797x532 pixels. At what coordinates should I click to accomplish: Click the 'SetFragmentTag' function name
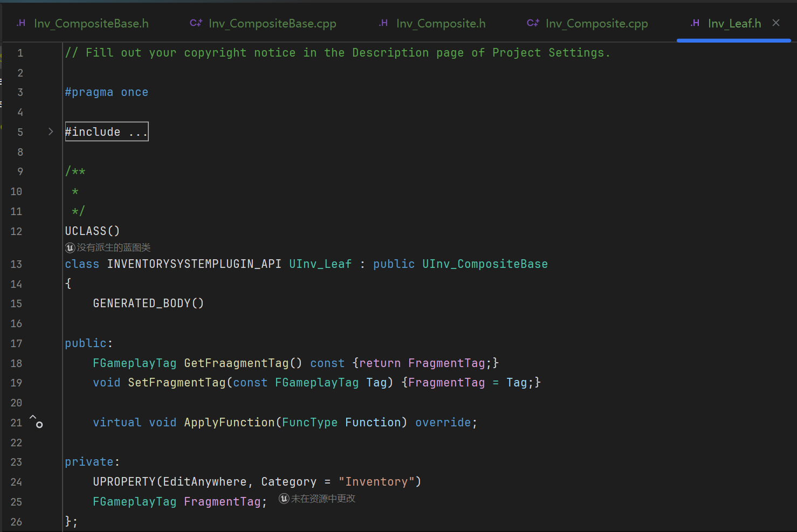coord(176,382)
